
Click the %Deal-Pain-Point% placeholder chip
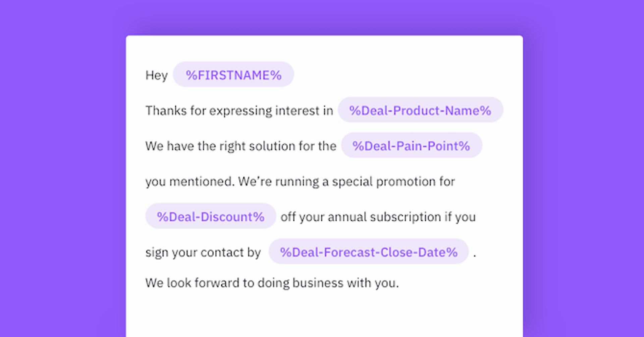[411, 146]
